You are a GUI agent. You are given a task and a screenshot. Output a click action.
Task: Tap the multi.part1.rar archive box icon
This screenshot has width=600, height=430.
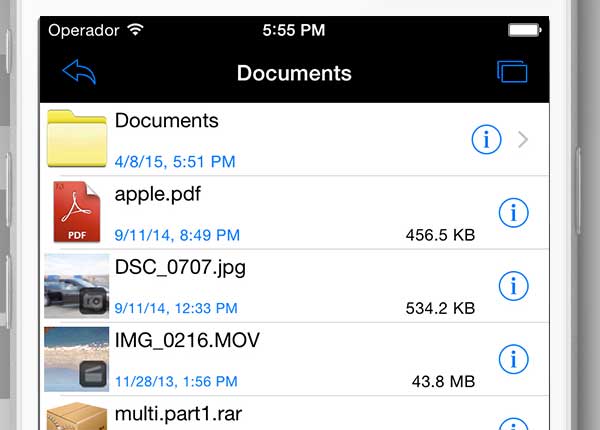pyautogui.click(x=77, y=416)
